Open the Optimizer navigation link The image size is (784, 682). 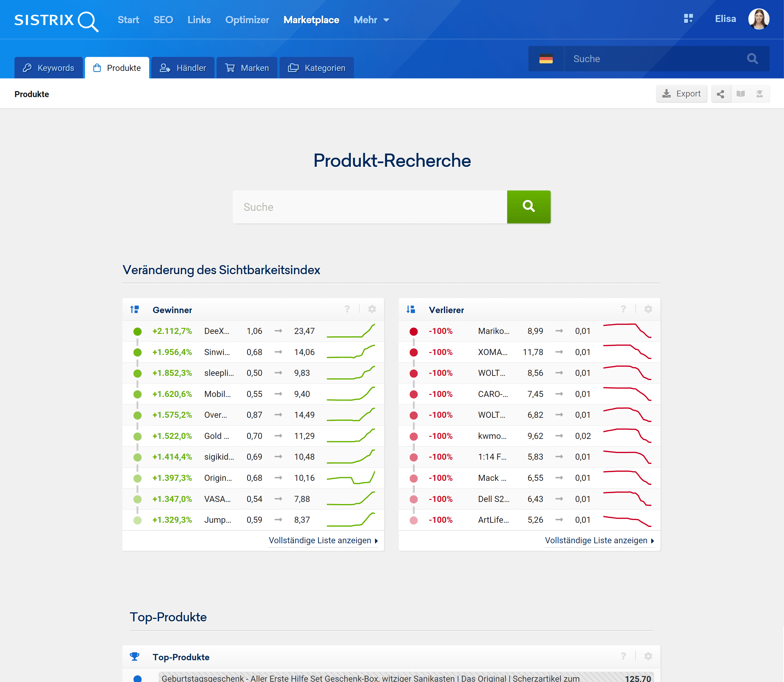tap(247, 20)
